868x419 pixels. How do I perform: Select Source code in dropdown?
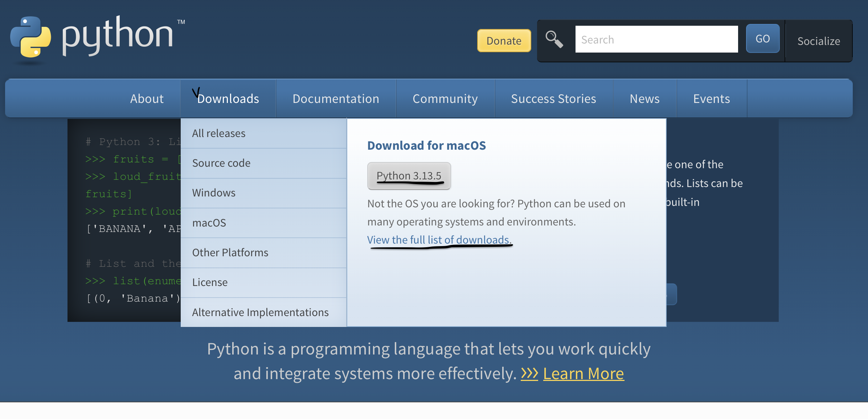[x=221, y=163]
